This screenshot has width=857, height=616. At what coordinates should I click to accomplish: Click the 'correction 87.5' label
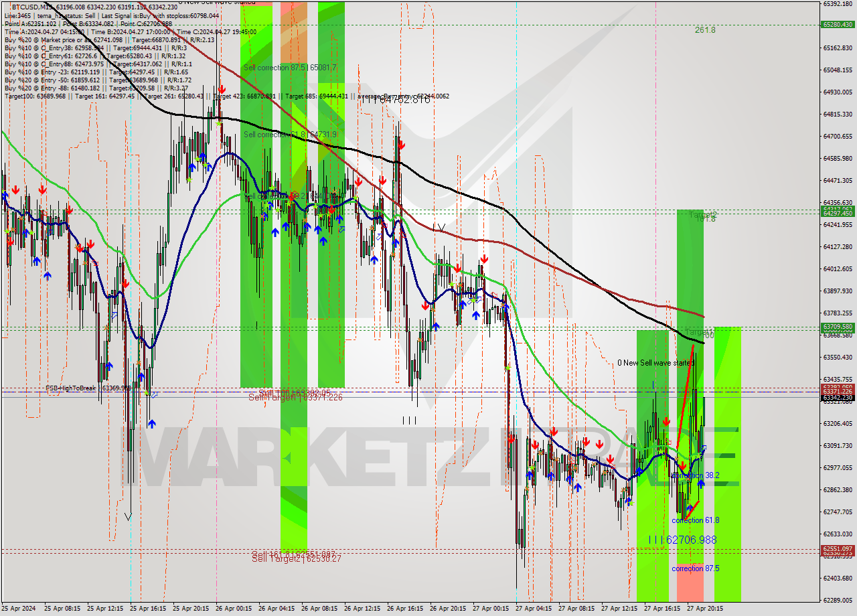[x=696, y=568]
